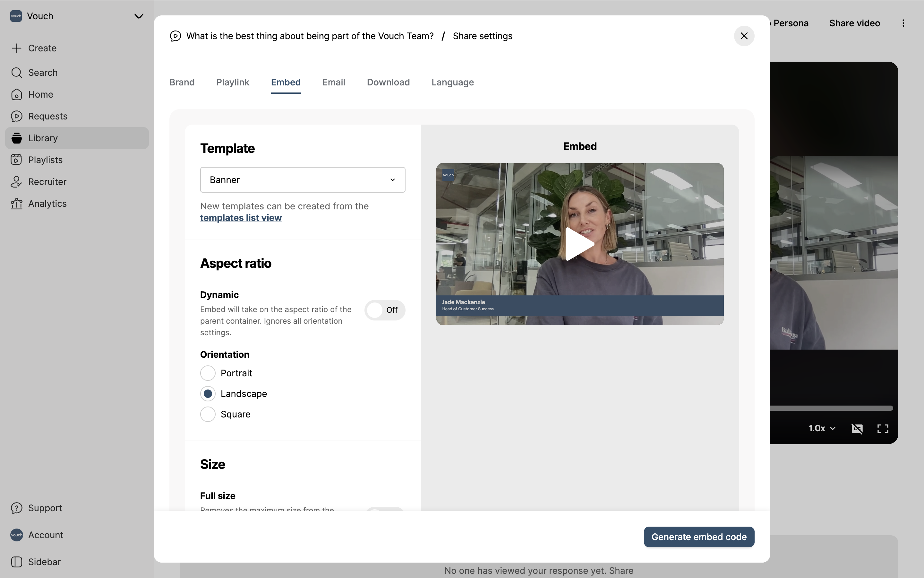Select Square orientation

tap(208, 414)
